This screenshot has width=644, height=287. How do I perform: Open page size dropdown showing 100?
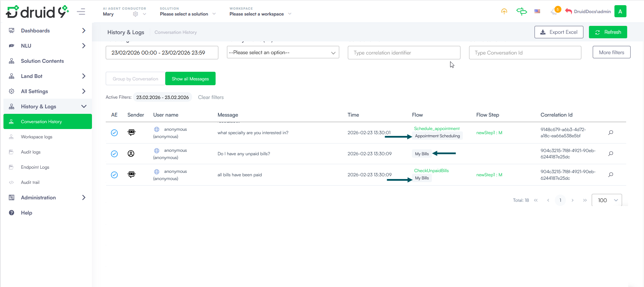606,200
